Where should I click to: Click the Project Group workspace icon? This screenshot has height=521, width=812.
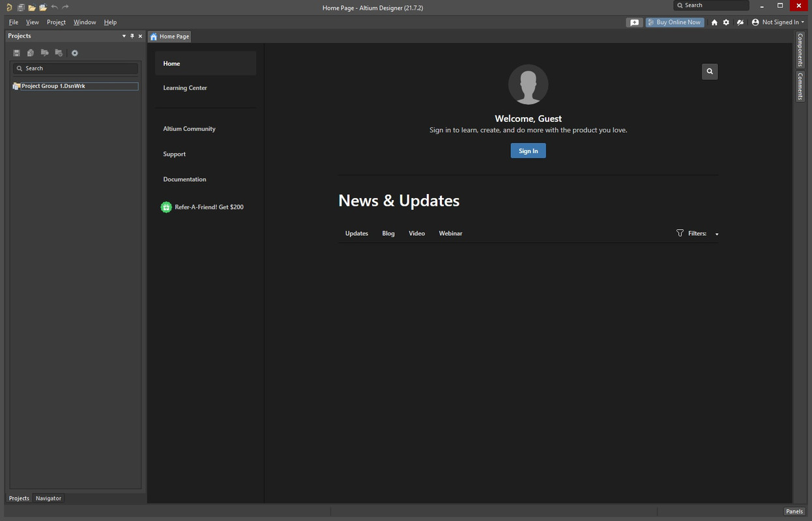pyautogui.click(x=17, y=86)
